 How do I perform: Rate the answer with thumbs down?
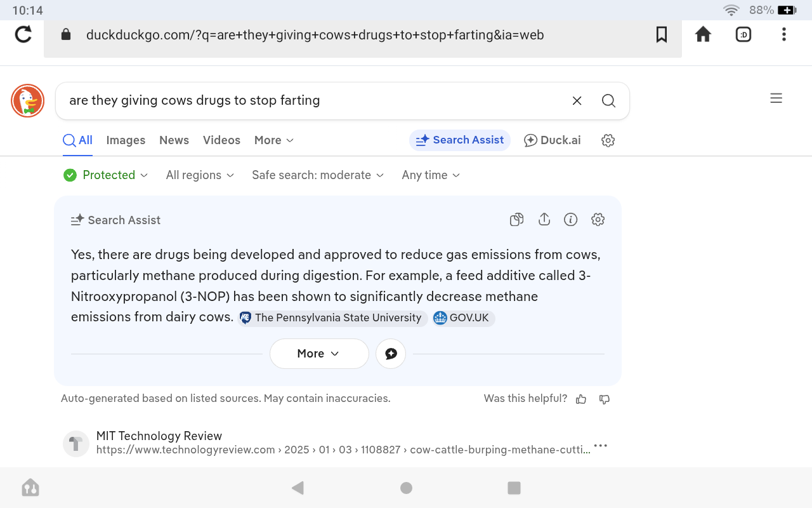tap(605, 399)
